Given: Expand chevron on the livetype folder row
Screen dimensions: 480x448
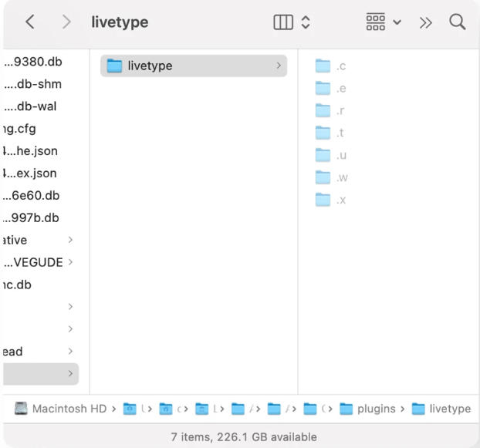Looking at the screenshot, I should (x=279, y=66).
